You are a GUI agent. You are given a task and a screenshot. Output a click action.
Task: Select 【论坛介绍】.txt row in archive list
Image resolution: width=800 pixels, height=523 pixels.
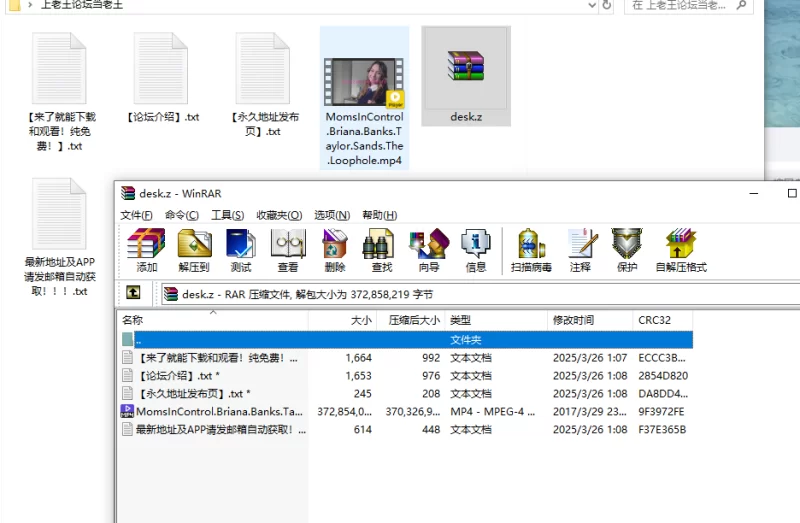click(x=407, y=376)
